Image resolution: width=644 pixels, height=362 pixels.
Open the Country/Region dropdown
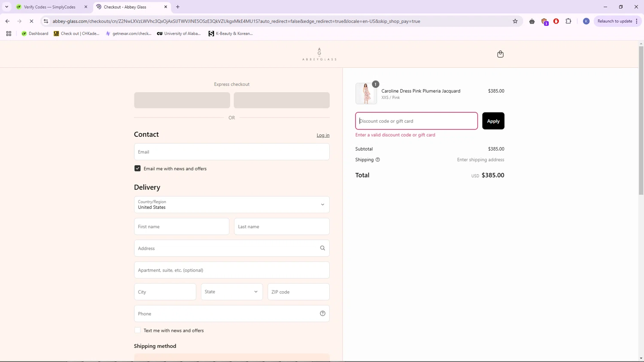232,205
